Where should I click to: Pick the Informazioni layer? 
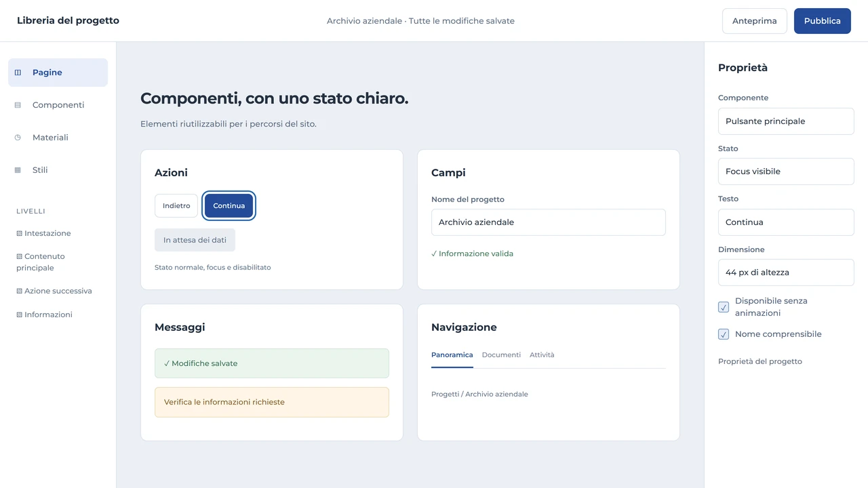[44, 314]
